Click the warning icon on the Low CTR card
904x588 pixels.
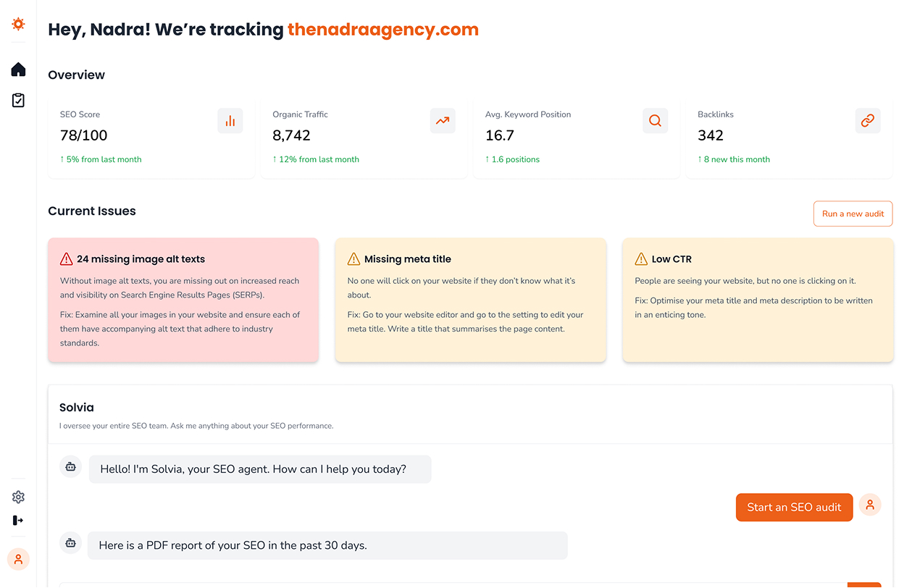(640, 259)
